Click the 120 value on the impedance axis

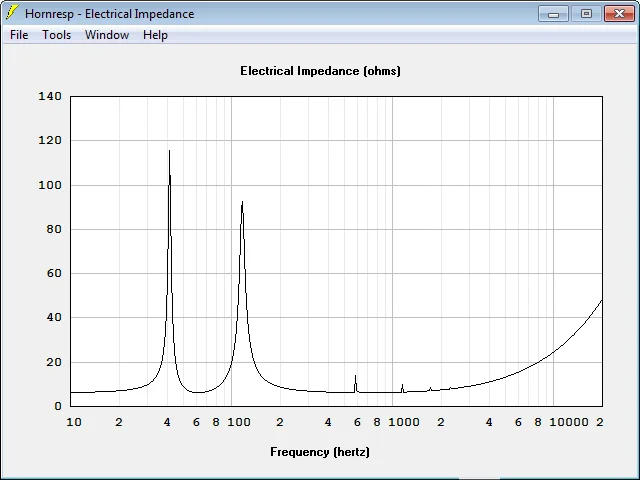pos(50,140)
